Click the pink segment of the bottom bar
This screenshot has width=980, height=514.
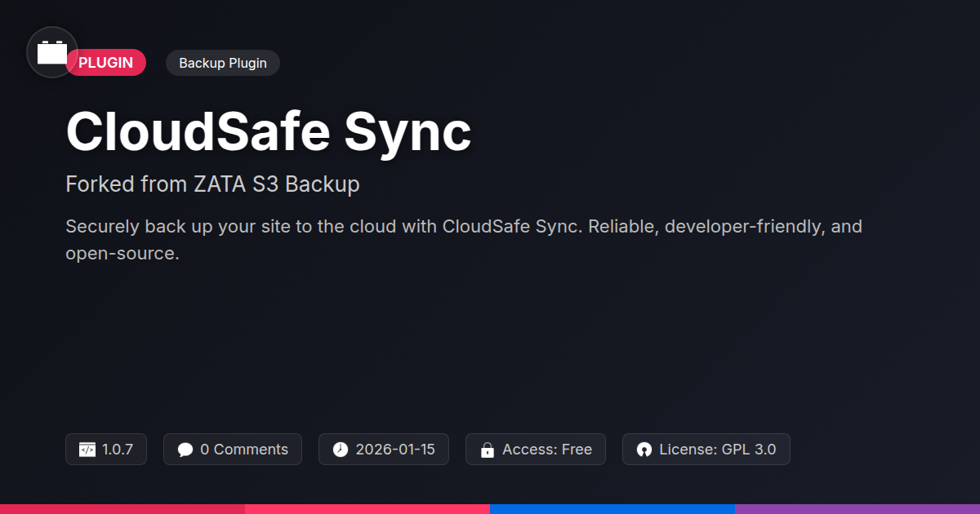tap(367, 508)
